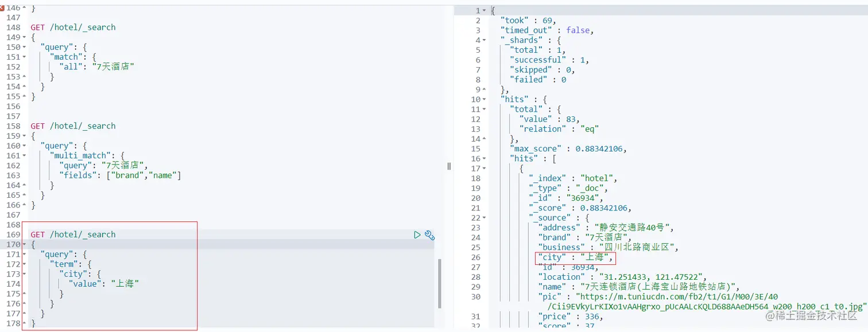Collapse the outer "hits" object at line 10
868x332 pixels.
point(485,99)
